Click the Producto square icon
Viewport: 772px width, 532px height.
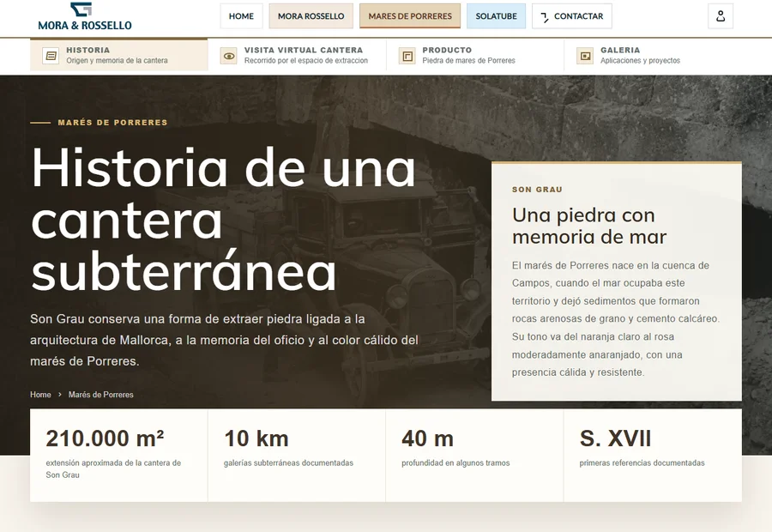407,56
